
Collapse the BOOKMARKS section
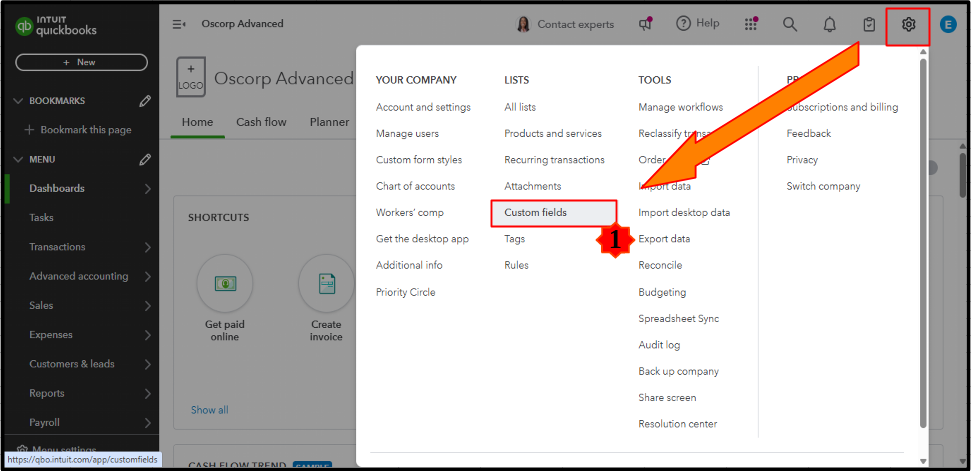click(x=18, y=101)
